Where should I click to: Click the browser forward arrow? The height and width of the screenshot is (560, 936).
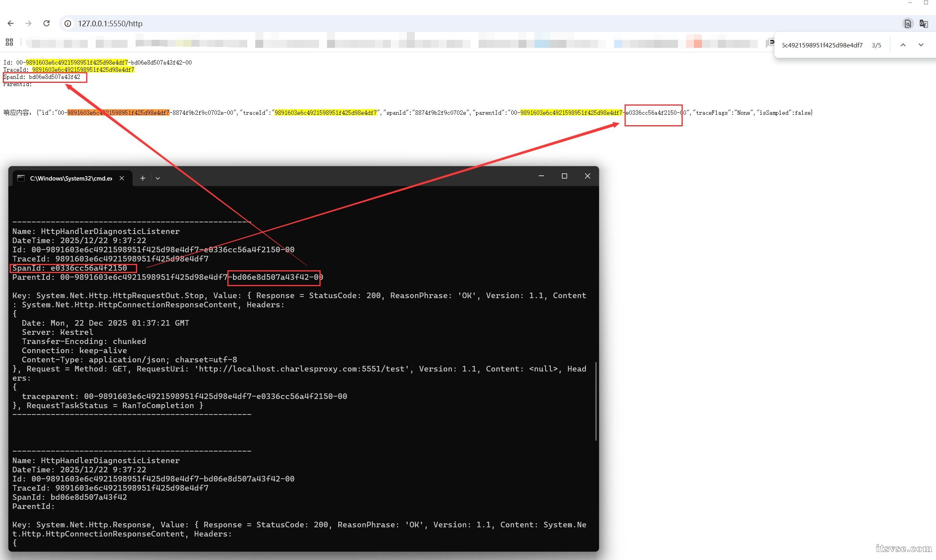(28, 24)
